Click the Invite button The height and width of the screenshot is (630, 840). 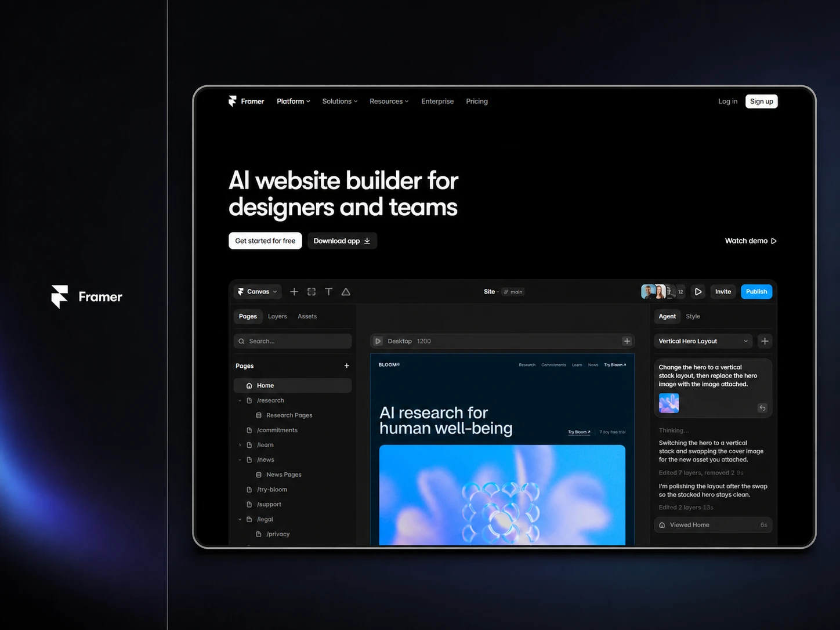tap(723, 292)
